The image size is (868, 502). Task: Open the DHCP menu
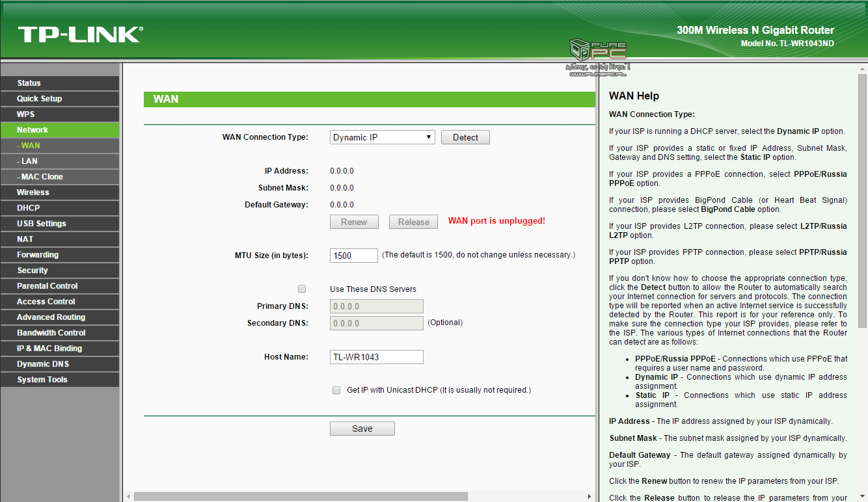[x=60, y=208]
